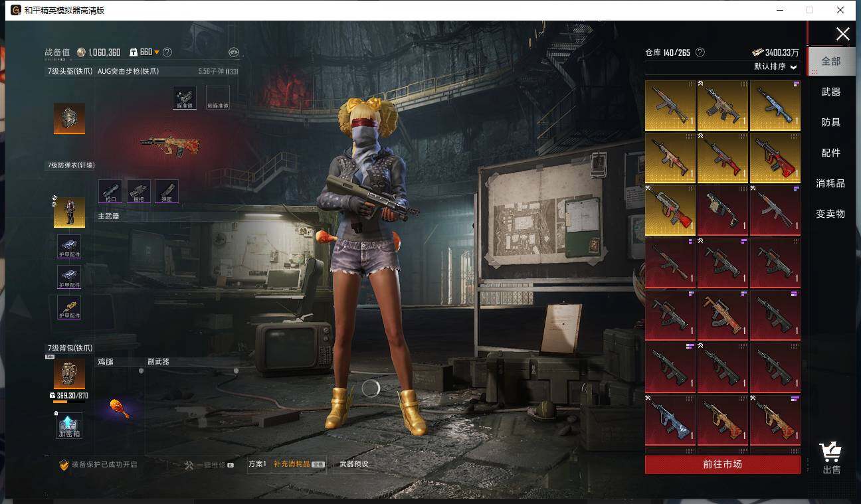Click the cash stack icon beside 3400.33万
The width and height of the screenshot is (861, 504).
point(757,52)
